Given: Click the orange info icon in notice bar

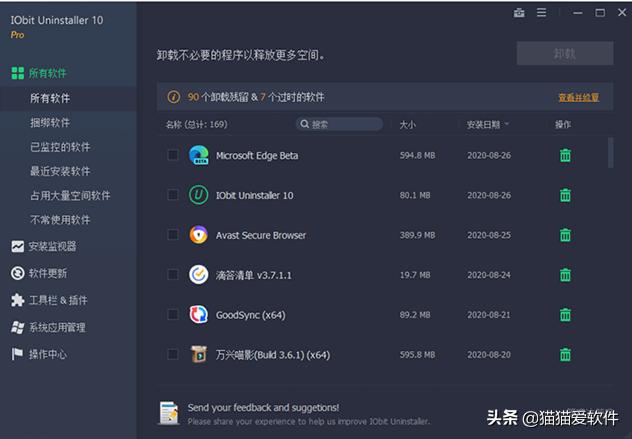Looking at the screenshot, I should pos(174,97).
